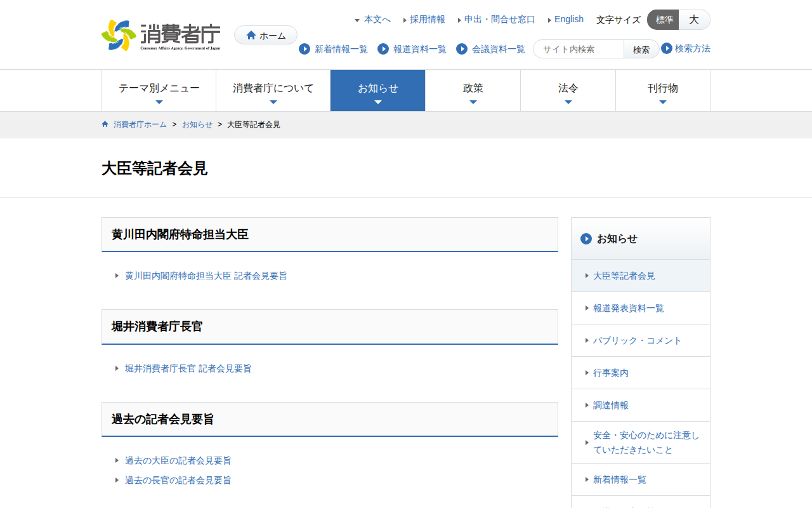Click the Consumer Affairs Agency logo
Viewport: 812px width, 508px height.
(161, 36)
